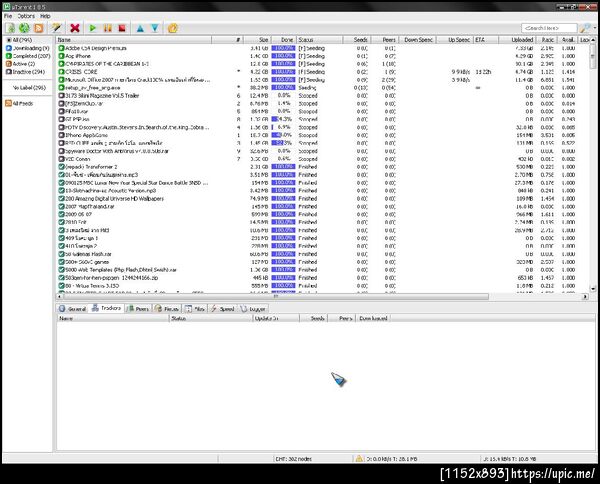Click the search magnifier icon
The height and width of the screenshot is (484, 600).
(x=584, y=28)
